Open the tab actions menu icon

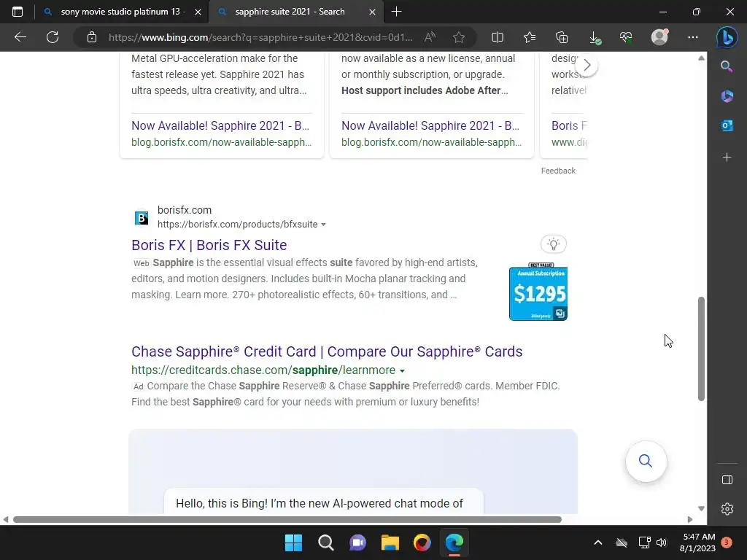point(18,12)
